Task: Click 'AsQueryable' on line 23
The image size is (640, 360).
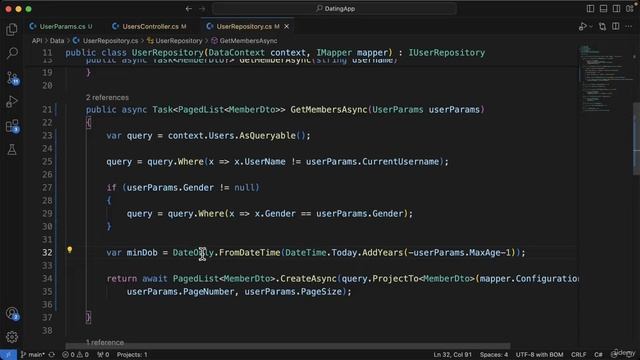Action: click(267, 136)
